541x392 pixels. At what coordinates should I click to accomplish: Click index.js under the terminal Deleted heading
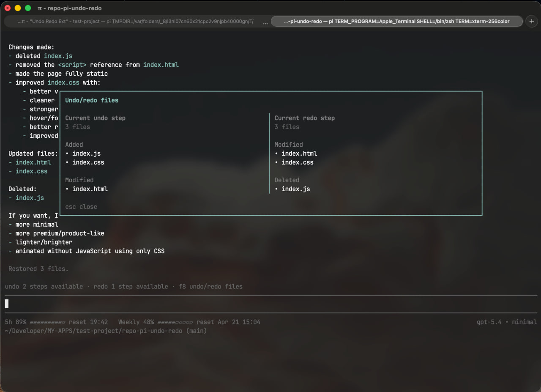(x=30, y=198)
